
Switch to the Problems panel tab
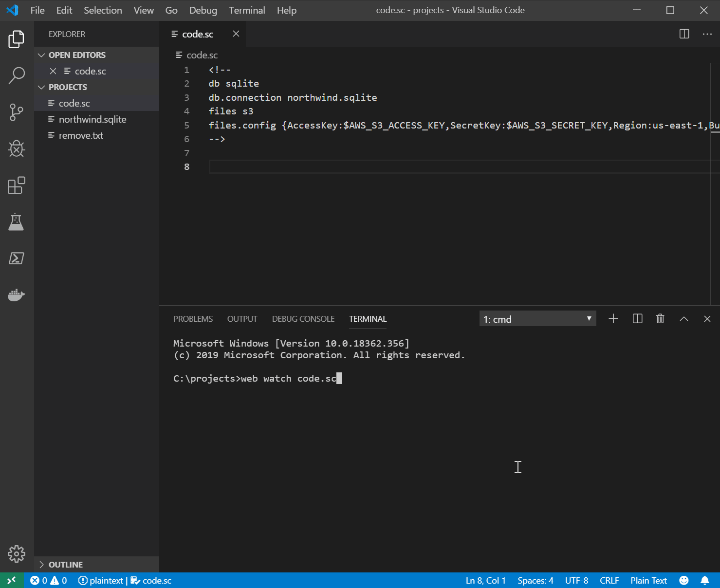pos(193,319)
